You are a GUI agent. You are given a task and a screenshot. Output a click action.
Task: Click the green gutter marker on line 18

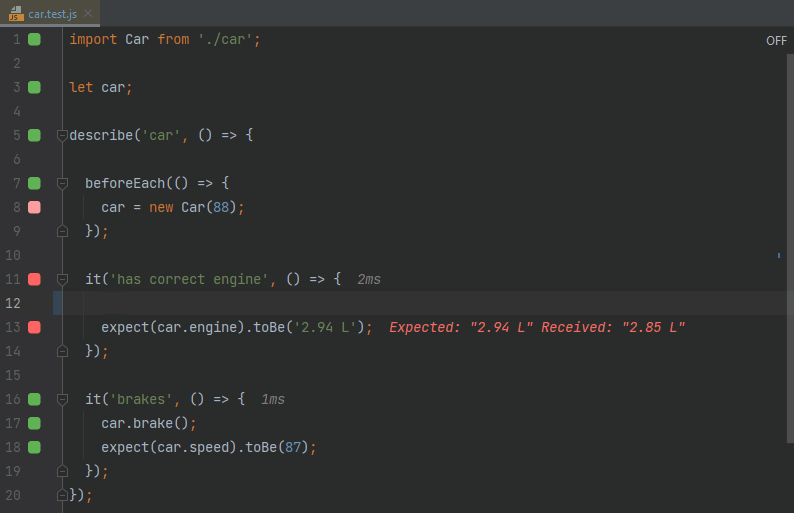34,447
